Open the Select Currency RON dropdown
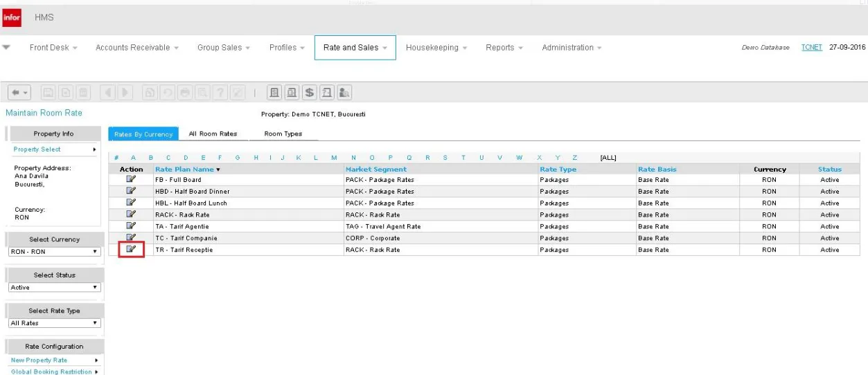This screenshot has height=375, width=868. pyautogui.click(x=55, y=252)
